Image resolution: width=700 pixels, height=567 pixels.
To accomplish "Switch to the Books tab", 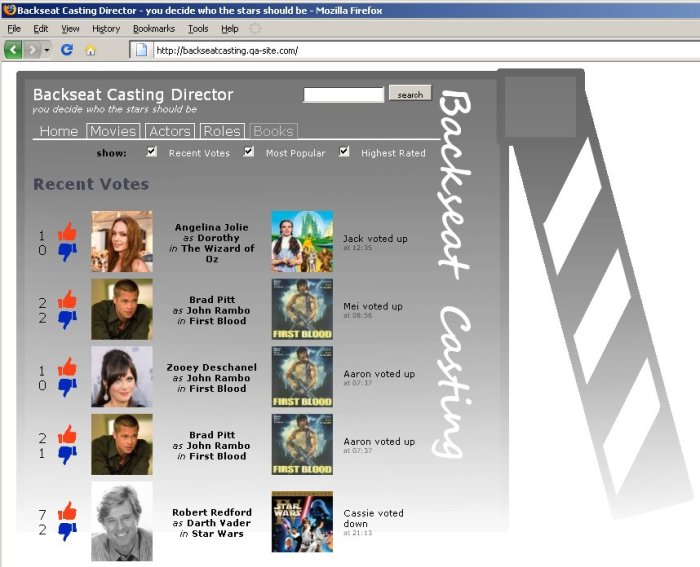I will (274, 131).
